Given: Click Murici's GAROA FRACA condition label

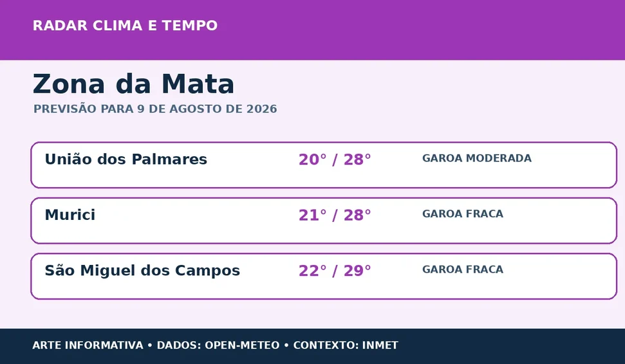Looking at the screenshot, I should [463, 214].
